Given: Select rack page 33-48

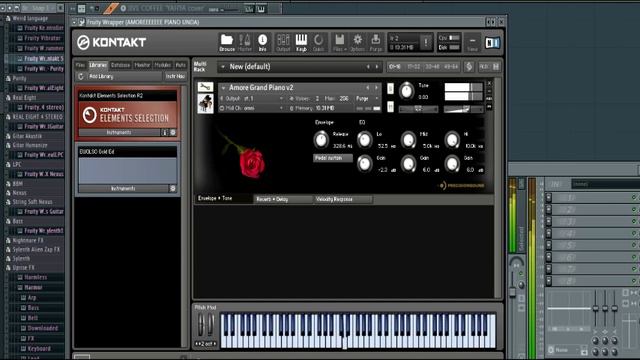Looking at the screenshot, I should tap(432, 67).
